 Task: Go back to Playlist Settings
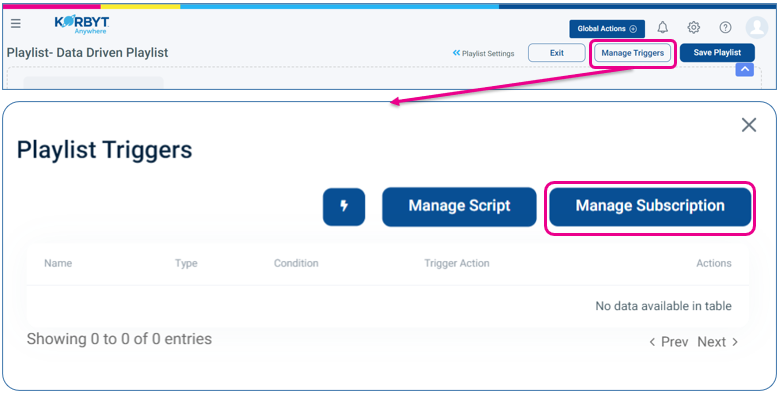(x=484, y=53)
